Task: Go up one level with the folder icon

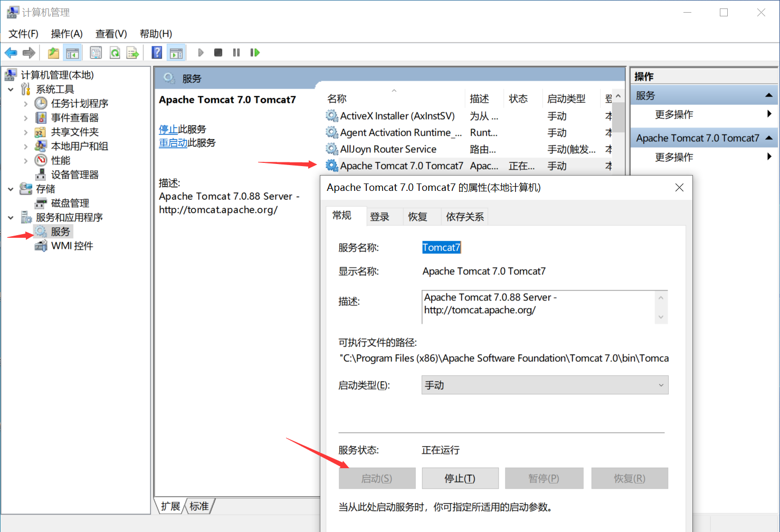Action: pos(54,53)
